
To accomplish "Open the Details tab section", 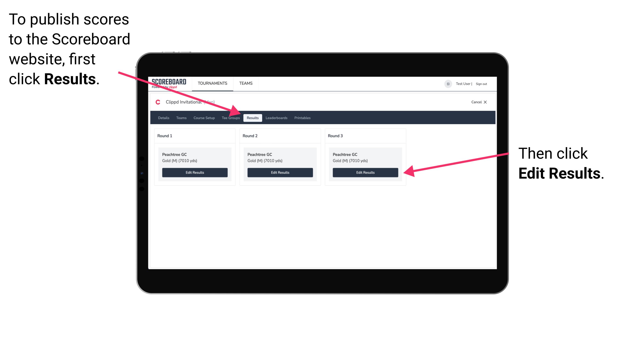I will point(164,118).
